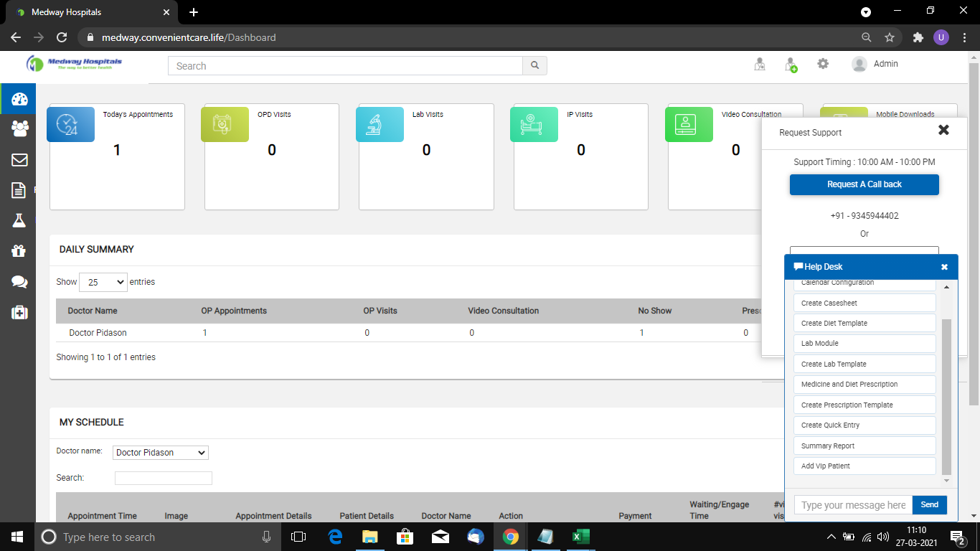This screenshot has width=980, height=551.
Task: Open the settings gear in header
Action: coord(823,64)
